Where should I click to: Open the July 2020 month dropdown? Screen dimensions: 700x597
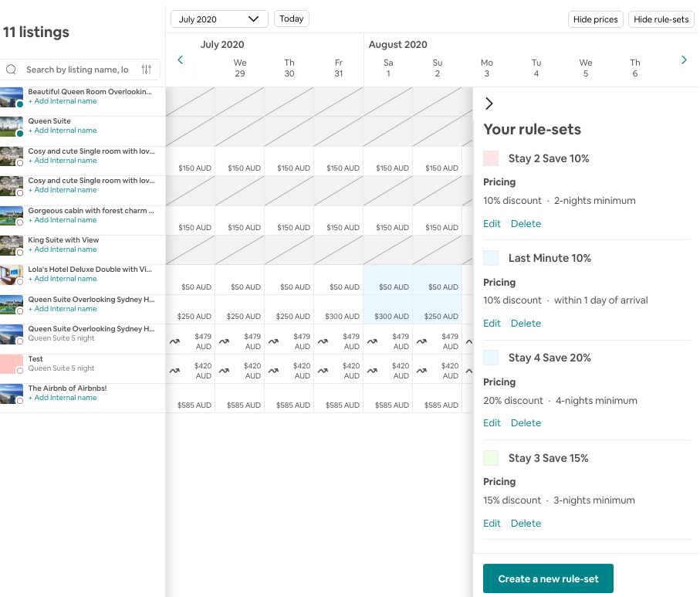point(219,19)
